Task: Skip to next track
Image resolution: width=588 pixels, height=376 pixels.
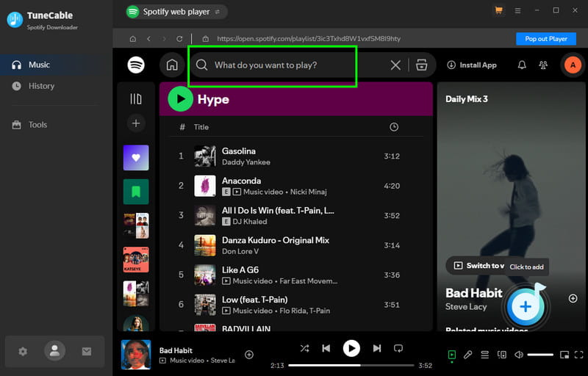Action: [377, 348]
